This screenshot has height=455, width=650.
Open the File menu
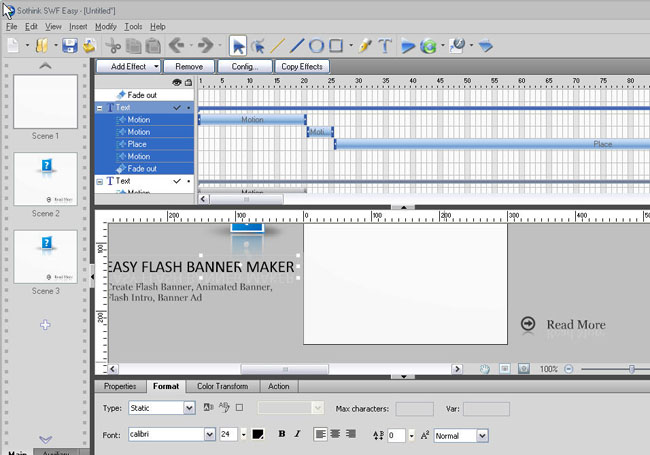point(12,27)
